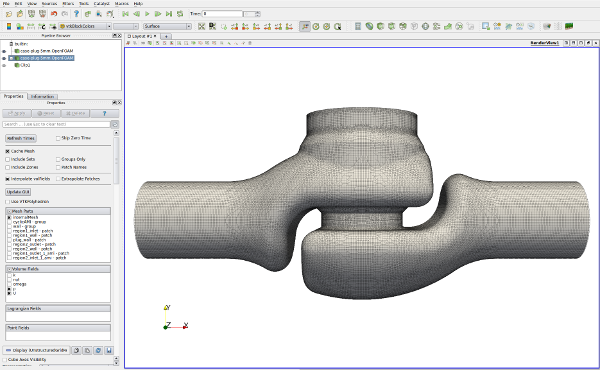Enable Use VTKPolyhedron checkbox
Image resolution: width=600 pixels, height=370 pixels.
[x=8, y=202]
